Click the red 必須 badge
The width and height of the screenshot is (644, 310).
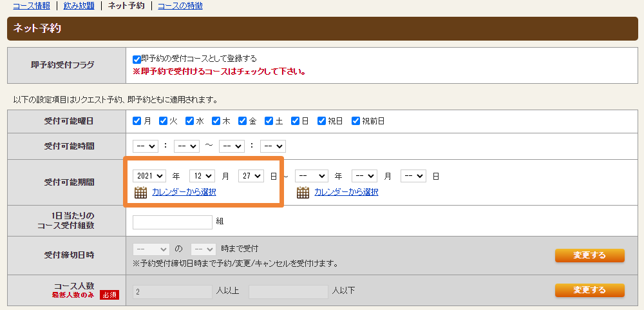[x=109, y=295]
